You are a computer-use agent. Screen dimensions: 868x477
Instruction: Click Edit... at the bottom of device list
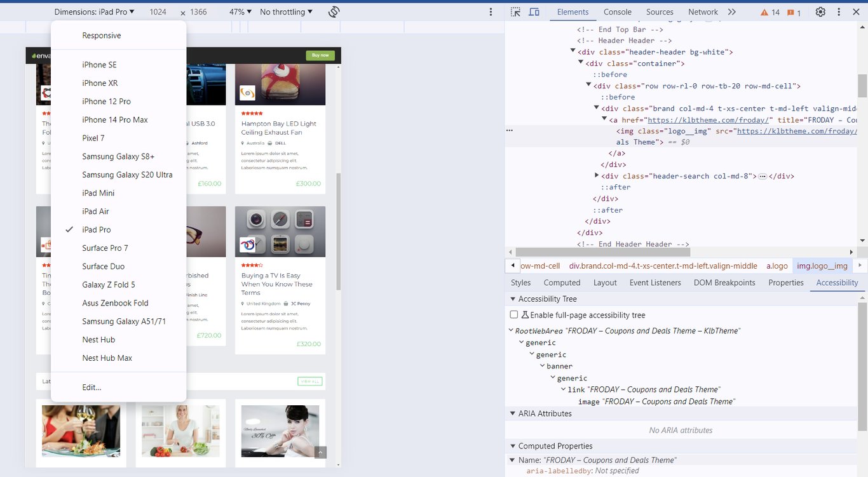(x=91, y=387)
